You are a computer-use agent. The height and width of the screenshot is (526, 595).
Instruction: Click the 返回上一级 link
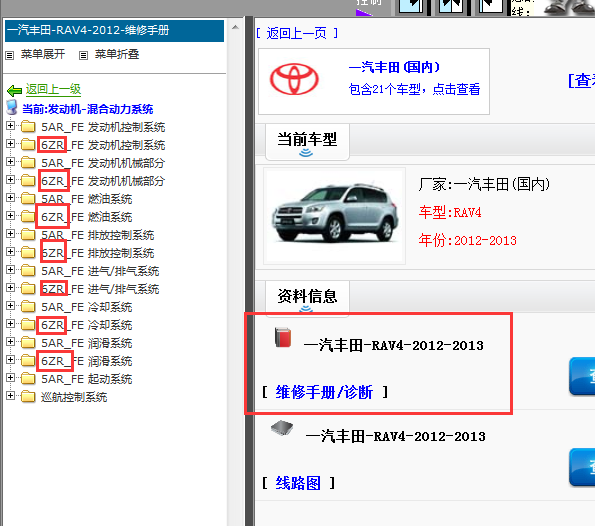pos(53,90)
